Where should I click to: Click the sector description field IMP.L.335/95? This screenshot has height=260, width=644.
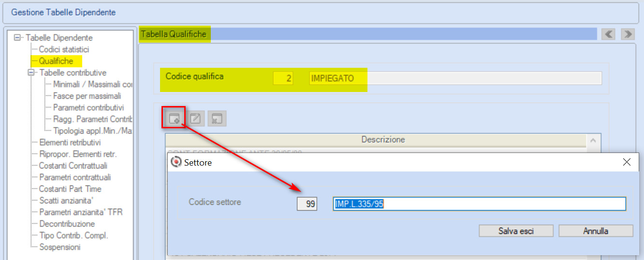(480, 204)
